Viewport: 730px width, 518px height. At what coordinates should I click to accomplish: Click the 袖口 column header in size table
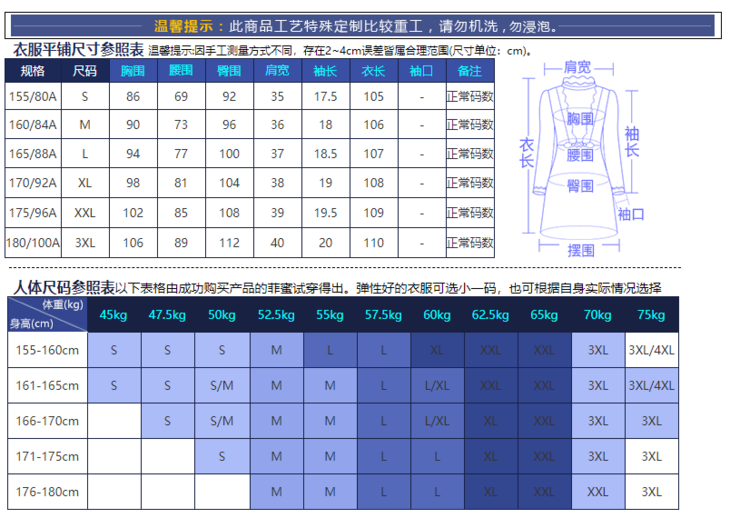coord(422,71)
